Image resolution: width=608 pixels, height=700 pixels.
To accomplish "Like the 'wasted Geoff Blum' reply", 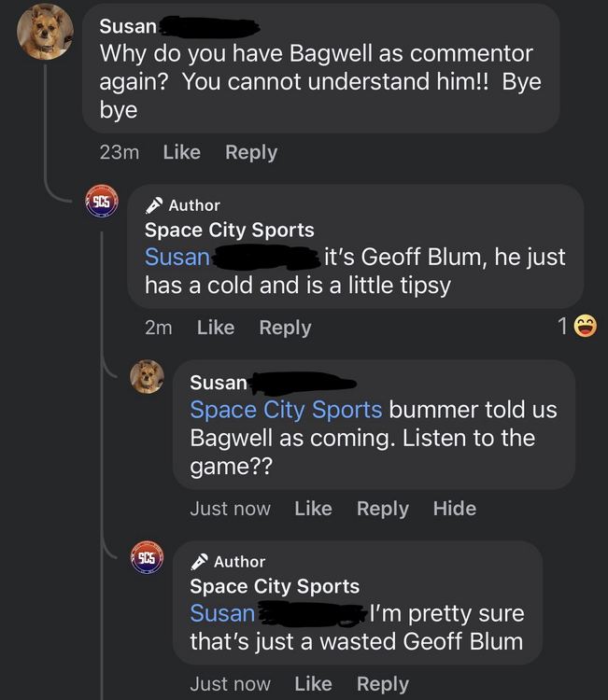I will pos(313,684).
